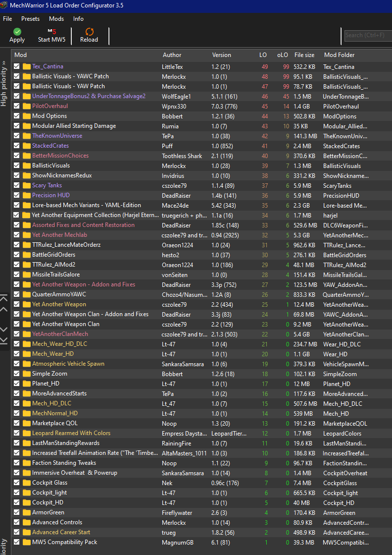The image size is (392, 555).
Task: Click the green Apply checkmark icon
Action: 17,32
